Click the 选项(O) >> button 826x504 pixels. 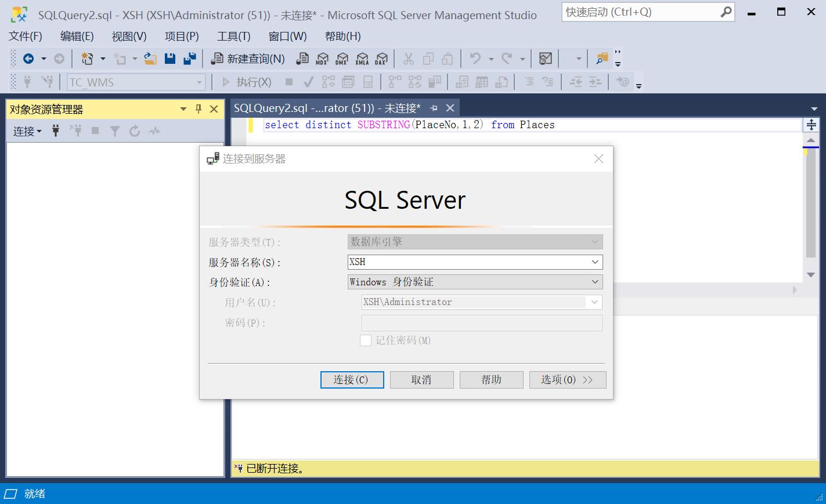(568, 380)
